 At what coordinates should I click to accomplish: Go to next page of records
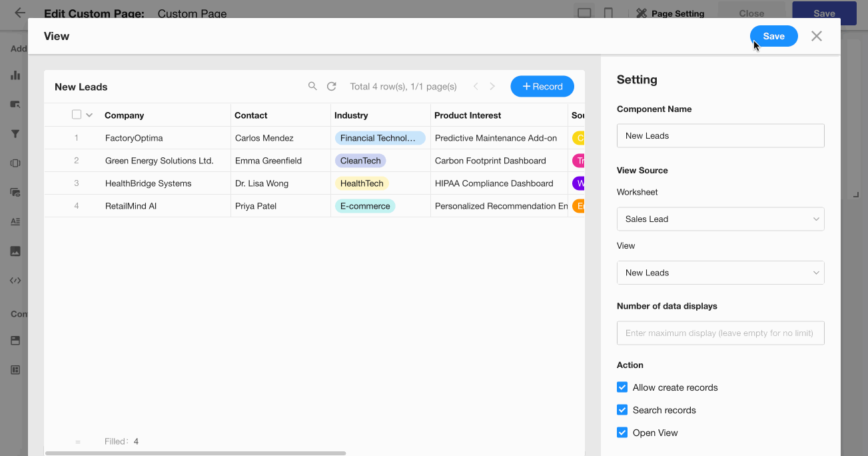492,87
